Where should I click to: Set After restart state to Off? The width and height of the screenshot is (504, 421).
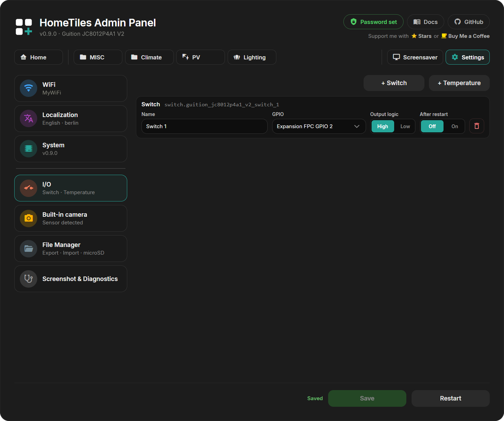(432, 126)
